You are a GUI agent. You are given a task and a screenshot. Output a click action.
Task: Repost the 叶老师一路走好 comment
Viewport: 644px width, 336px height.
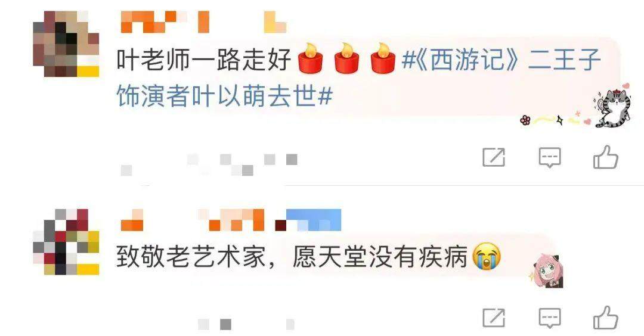pos(493,157)
